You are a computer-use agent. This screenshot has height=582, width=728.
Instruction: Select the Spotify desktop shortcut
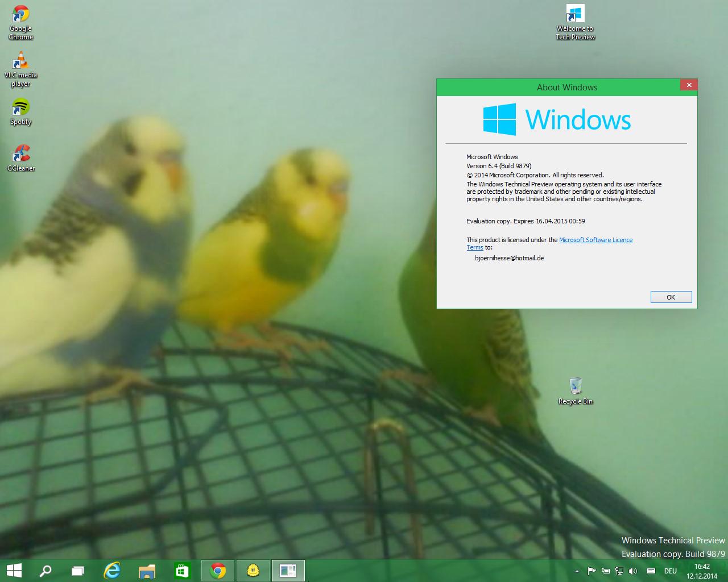pyautogui.click(x=21, y=111)
